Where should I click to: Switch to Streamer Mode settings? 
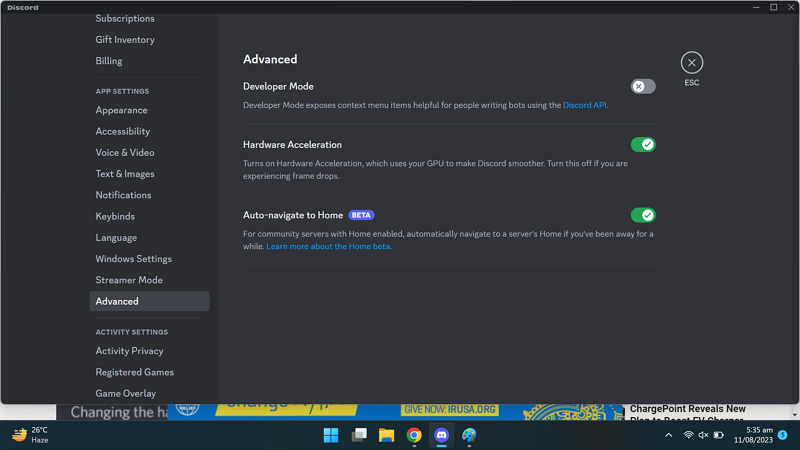tap(129, 280)
